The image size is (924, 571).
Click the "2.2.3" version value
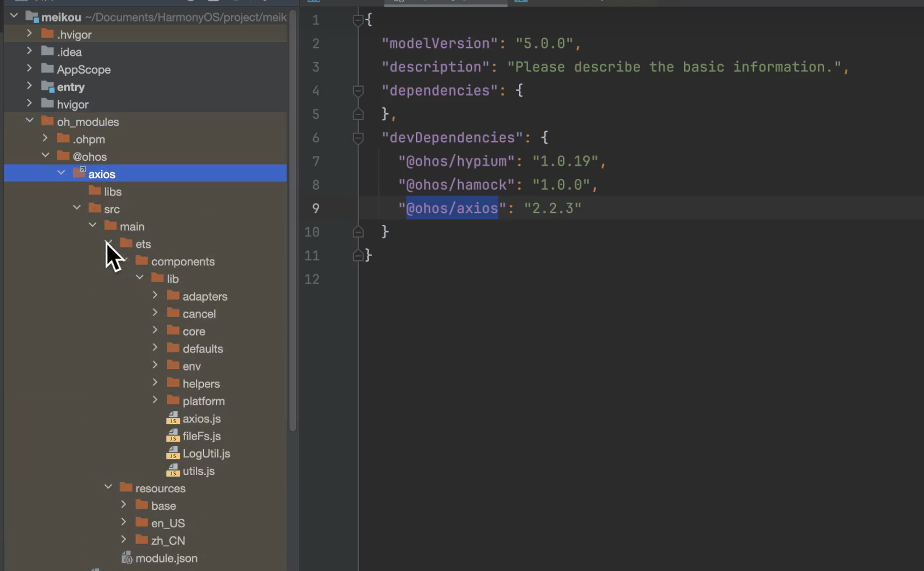552,208
